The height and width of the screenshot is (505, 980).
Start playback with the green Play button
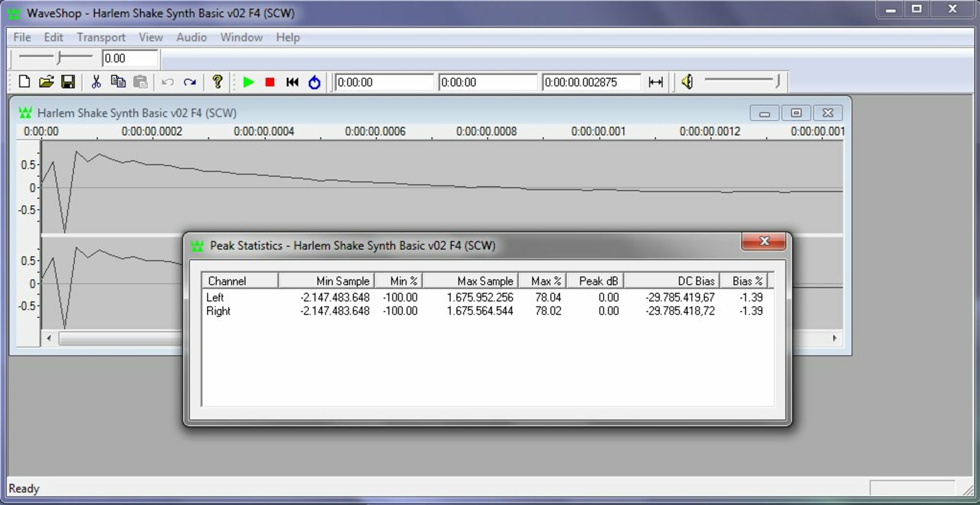pos(248,82)
